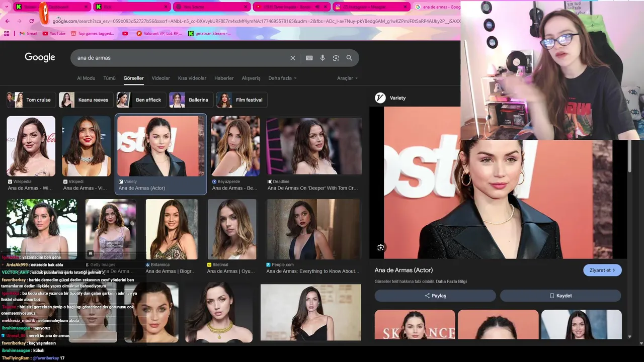Open Valorant VP, LoL RP bookmark
The image size is (644, 362).
click(159, 34)
